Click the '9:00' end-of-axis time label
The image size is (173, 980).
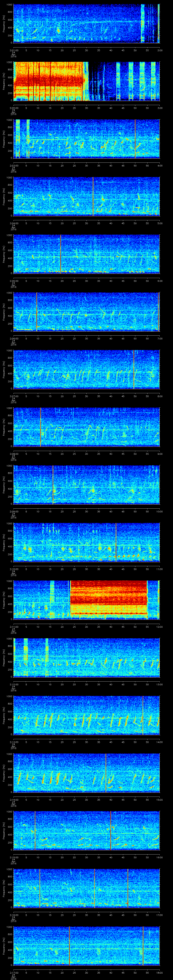(160, 454)
